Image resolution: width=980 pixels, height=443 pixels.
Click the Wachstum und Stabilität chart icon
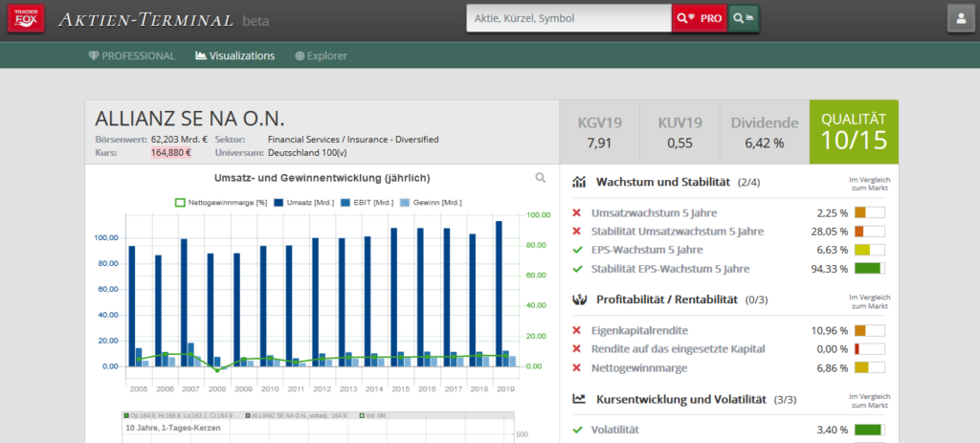[579, 182]
